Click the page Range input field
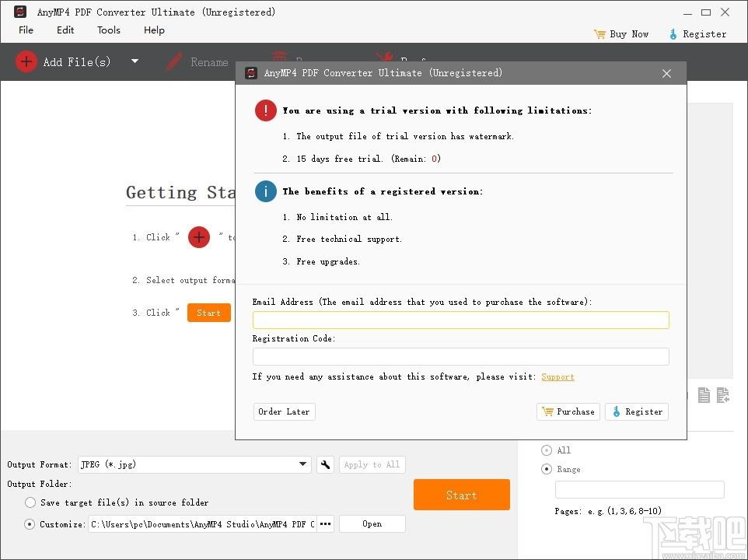748x560 pixels. click(x=640, y=490)
